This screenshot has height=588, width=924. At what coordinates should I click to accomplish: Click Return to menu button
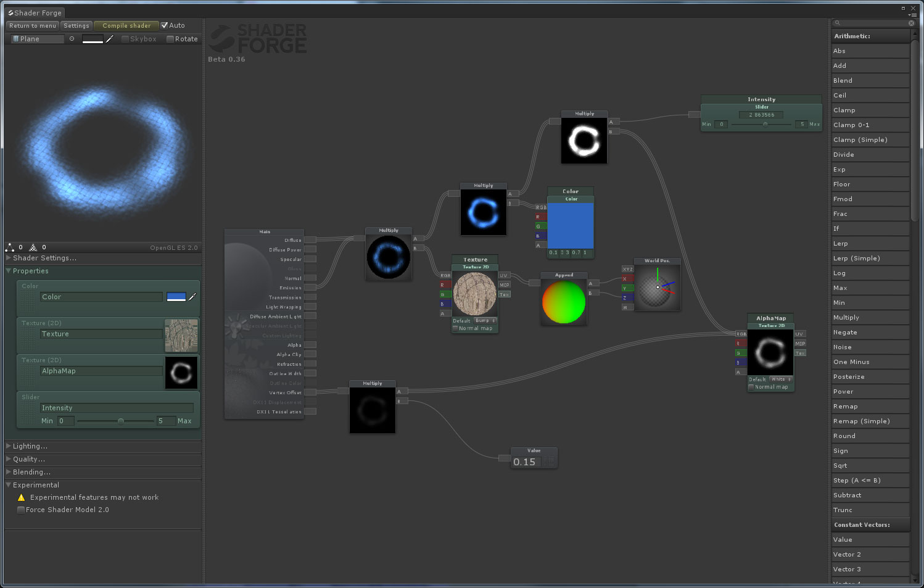[33, 25]
